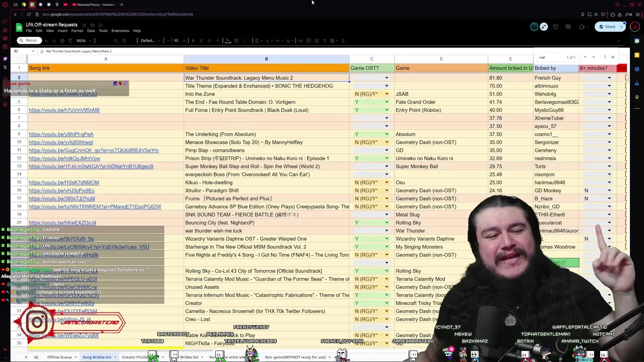
Task: Click the Google Sheets home logo
Action: pos(19,27)
